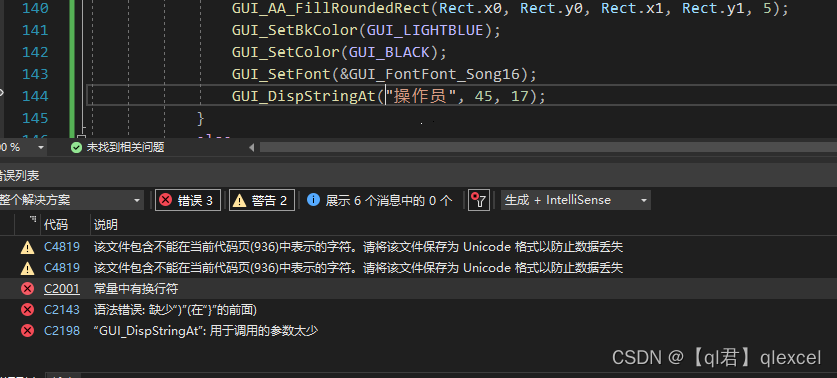Click the first C4819 yellow warning icon
837x378 pixels.
tap(27, 247)
